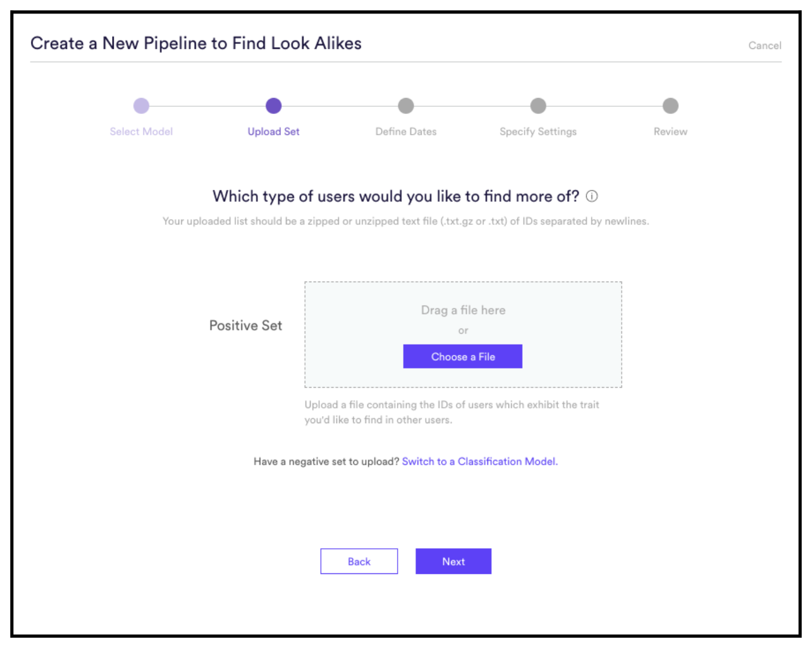Click the info icon beside the question heading
Image resolution: width=812 pixels, height=648 pixels.
[592, 196]
